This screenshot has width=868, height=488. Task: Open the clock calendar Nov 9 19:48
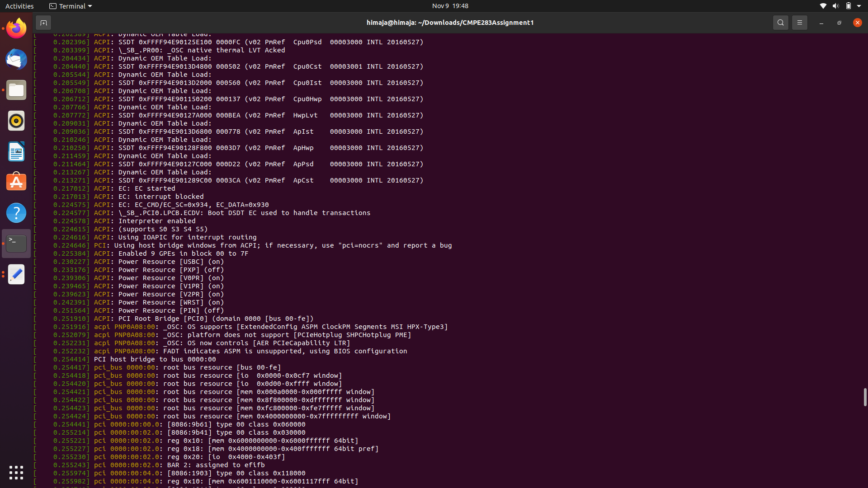(450, 6)
